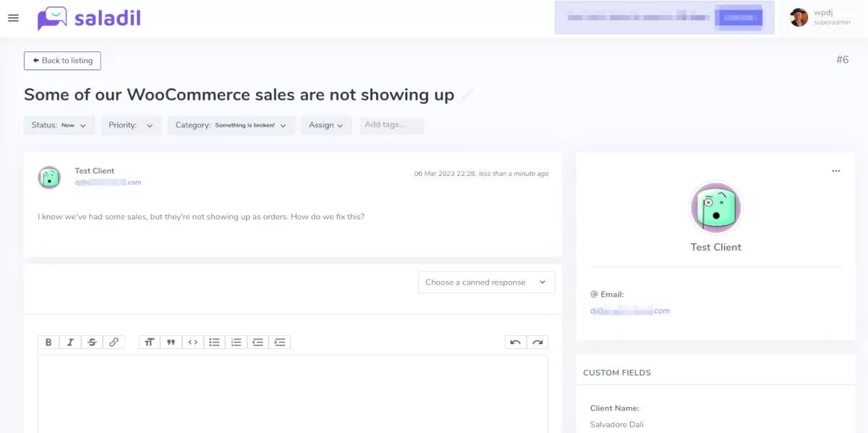
Task: Click the ticket number #6
Action: [x=843, y=59]
